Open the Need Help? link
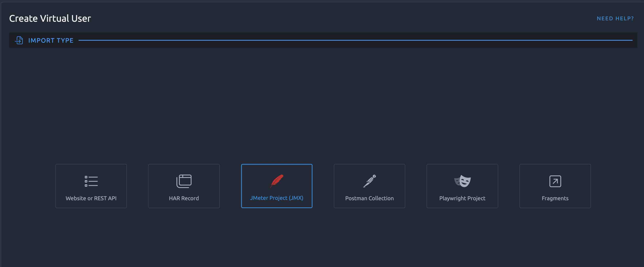The height and width of the screenshot is (267, 644). [615, 19]
